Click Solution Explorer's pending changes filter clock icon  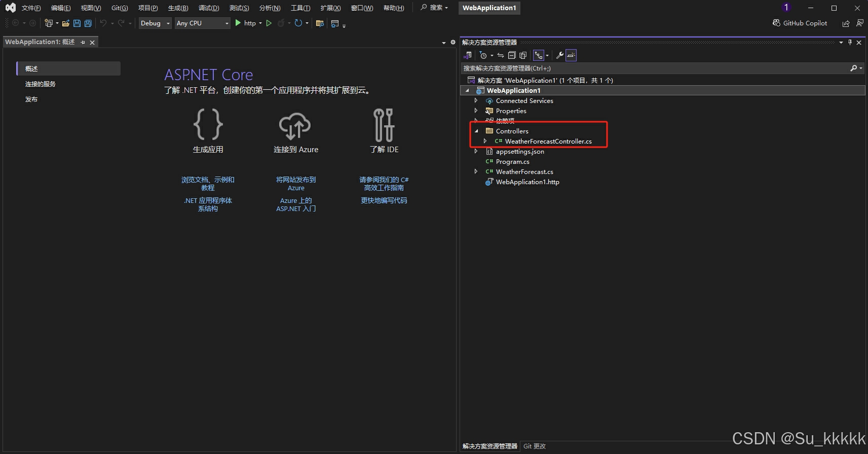pos(483,55)
